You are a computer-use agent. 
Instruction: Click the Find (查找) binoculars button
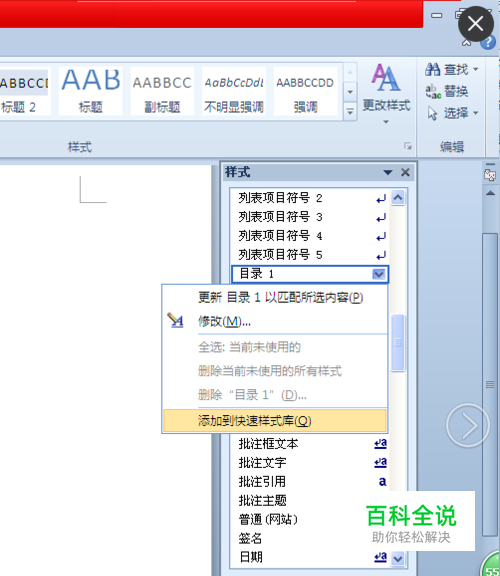pos(452,69)
